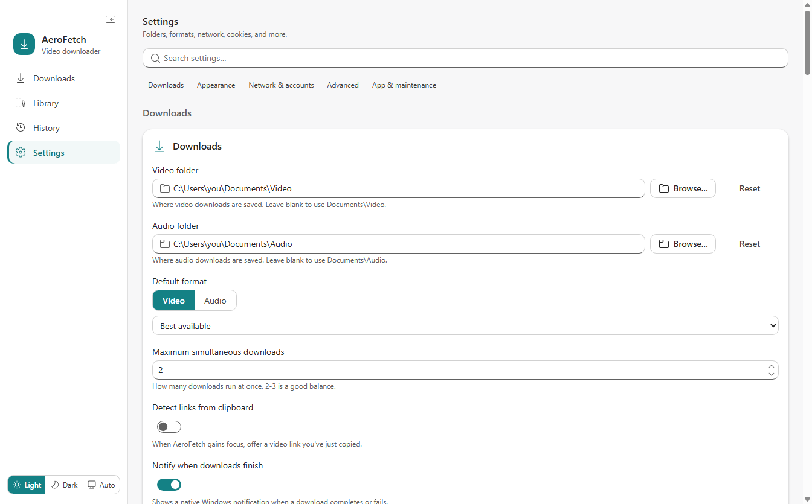
Task: Click the 'Detect links from clipboard' label
Action: click(x=202, y=407)
